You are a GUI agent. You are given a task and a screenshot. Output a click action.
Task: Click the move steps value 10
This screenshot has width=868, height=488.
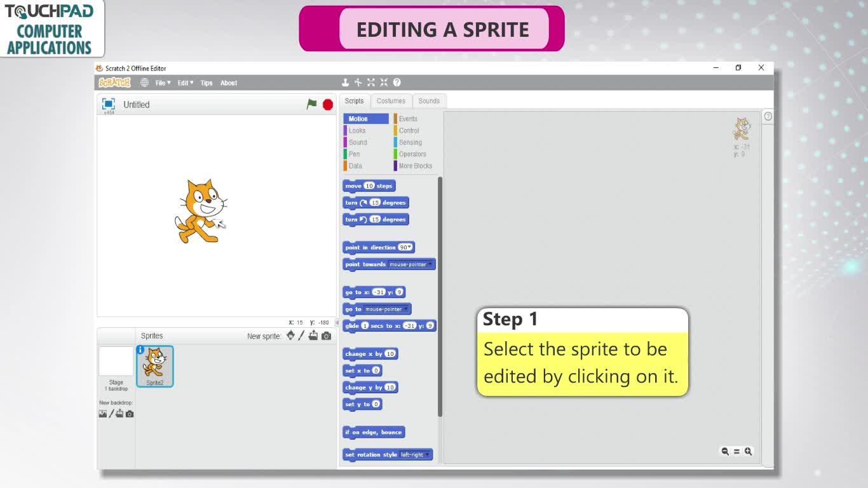pyautogui.click(x=369, y=186)
